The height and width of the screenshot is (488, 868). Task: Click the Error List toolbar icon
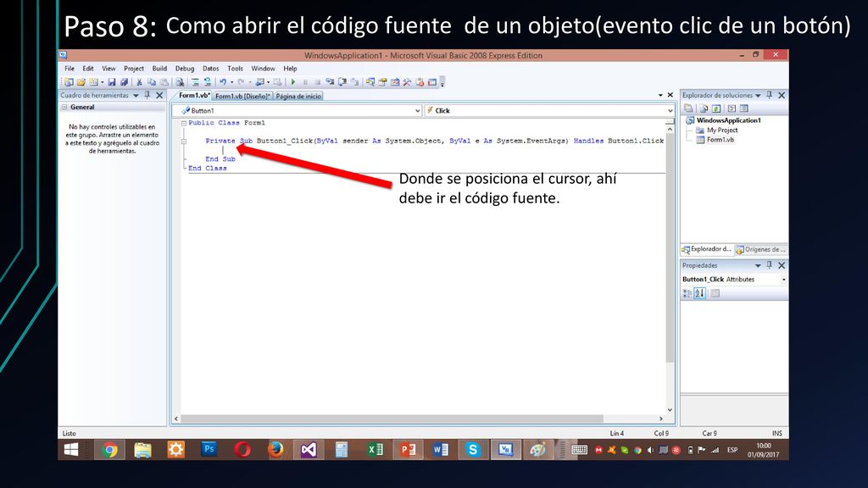coord(420,82)
